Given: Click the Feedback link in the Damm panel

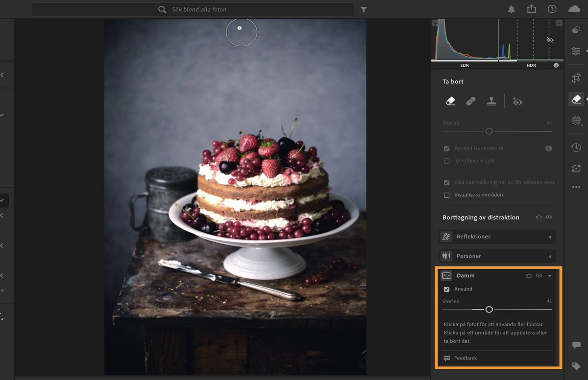Looking at the screenshot, I should [465, 358].
